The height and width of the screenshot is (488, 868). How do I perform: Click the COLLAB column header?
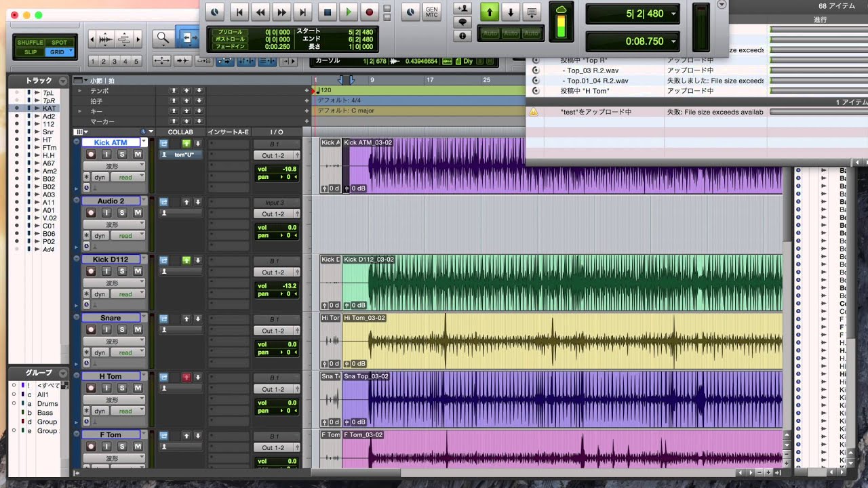click(x=180, y=131)
